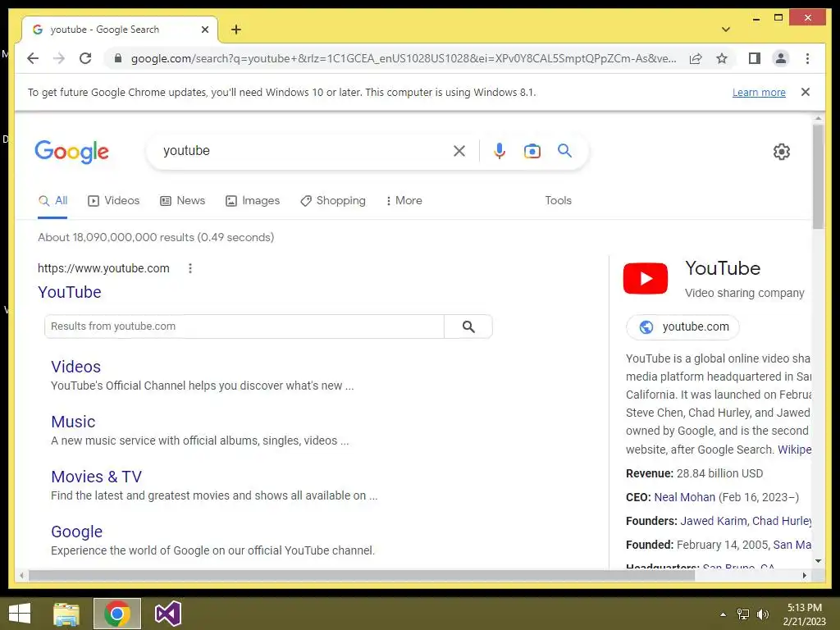Screen dimensions: 840x630
Task: Open Jawed Karim founder link
Action: click(x=713, y=521)
